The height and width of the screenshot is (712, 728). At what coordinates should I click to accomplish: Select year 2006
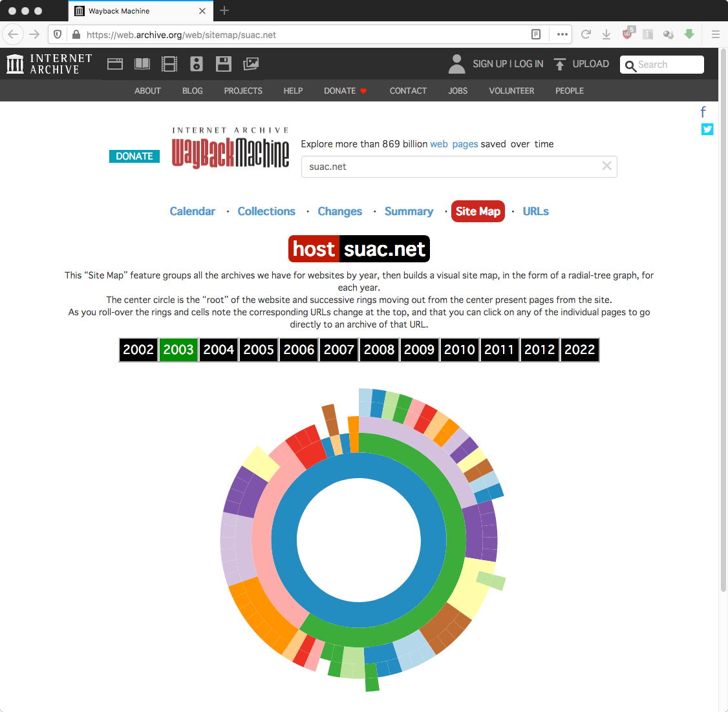299,350
